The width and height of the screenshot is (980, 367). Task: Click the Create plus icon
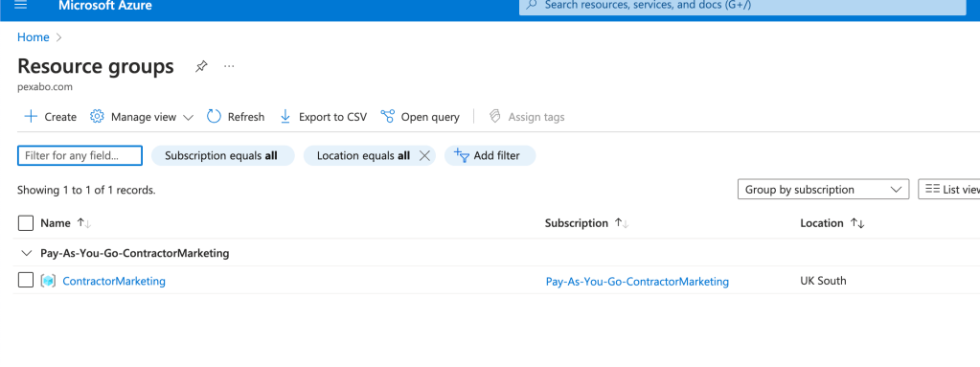point(31,117)
